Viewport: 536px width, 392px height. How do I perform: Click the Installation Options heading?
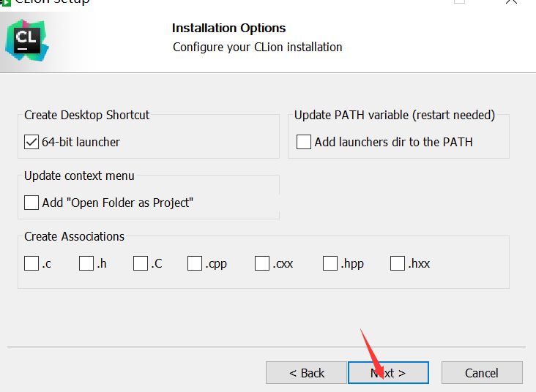[228, 28]
